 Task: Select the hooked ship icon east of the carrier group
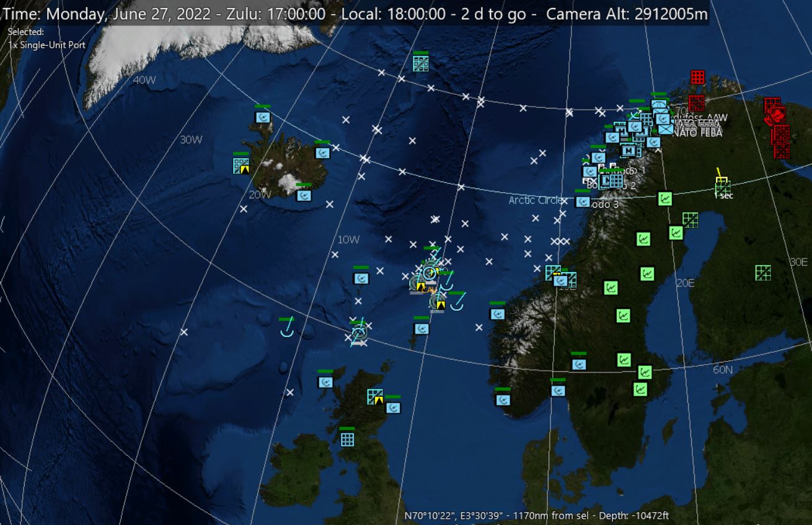pos(457,303)
